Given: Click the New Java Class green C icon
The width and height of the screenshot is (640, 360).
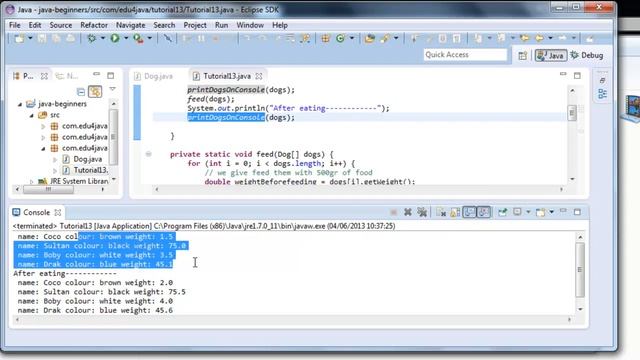Looking at the screenshot, I should pyautogui.click(x=340, y=38).
